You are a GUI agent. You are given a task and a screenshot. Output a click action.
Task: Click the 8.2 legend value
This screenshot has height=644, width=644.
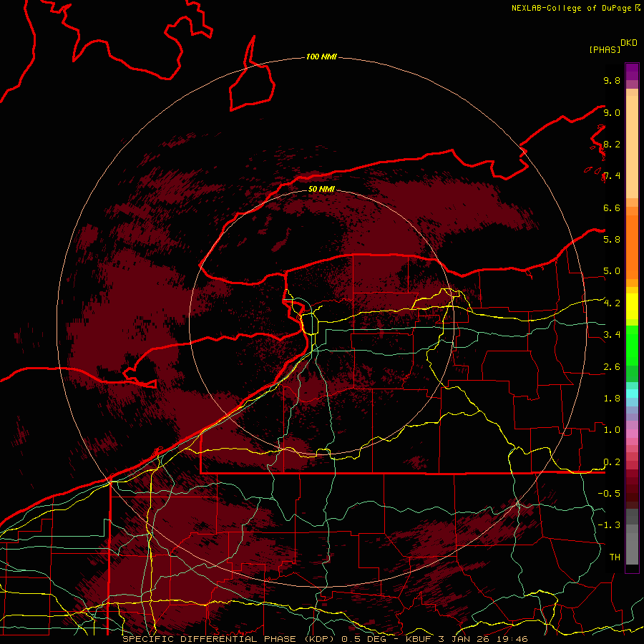[612, 144]
